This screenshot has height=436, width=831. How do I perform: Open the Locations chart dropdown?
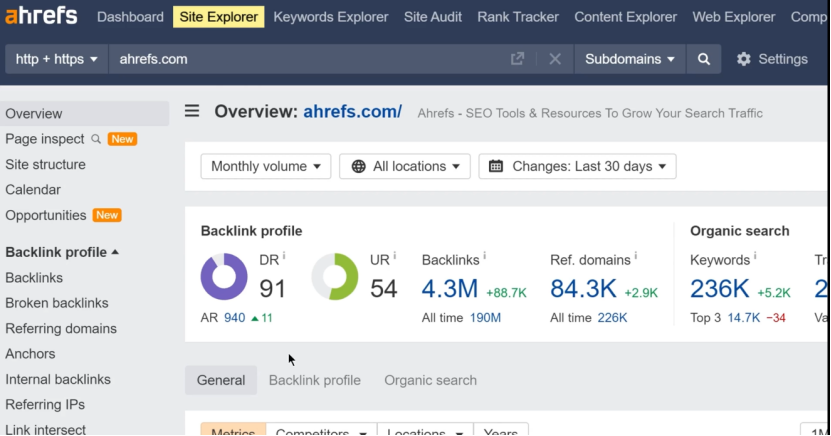coord(425,431)
